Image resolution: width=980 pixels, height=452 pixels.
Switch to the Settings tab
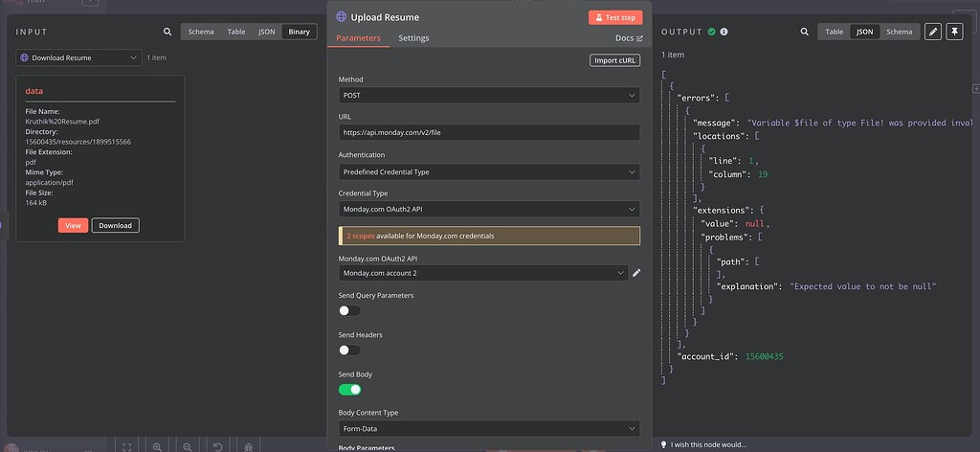[413, 38]
